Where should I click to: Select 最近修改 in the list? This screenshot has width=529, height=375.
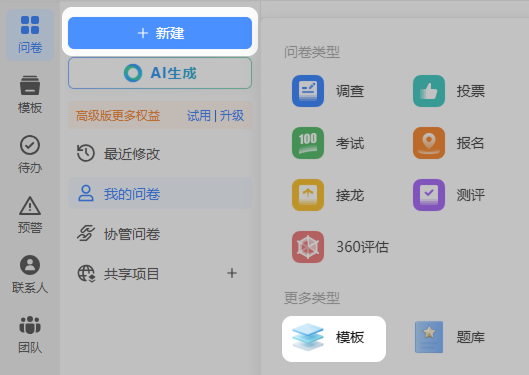[x=160, y=154]
